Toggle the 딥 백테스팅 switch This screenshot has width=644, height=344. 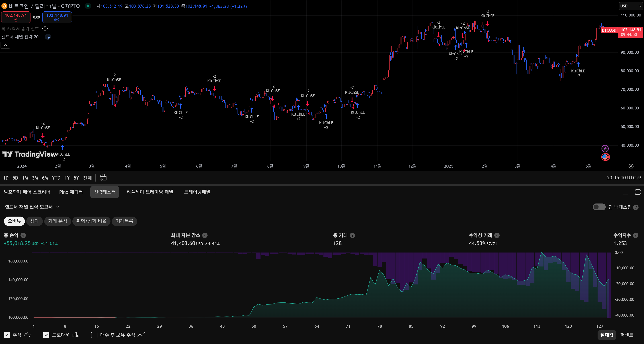[599, 207]
